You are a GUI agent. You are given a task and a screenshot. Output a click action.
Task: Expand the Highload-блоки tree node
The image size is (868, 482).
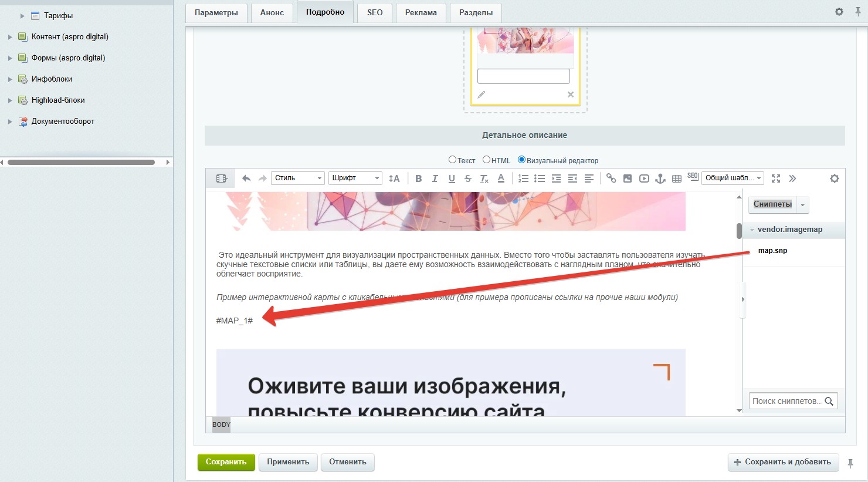[x=10, y=100]
